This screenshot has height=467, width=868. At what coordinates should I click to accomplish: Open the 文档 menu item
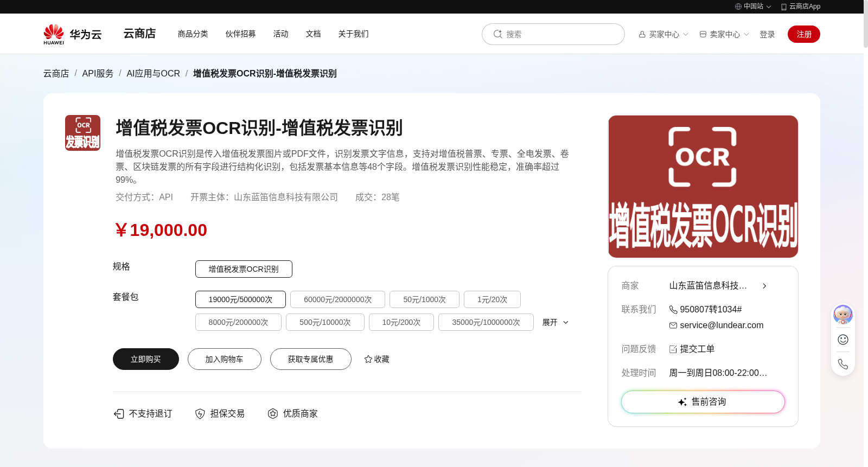(313, 34)
